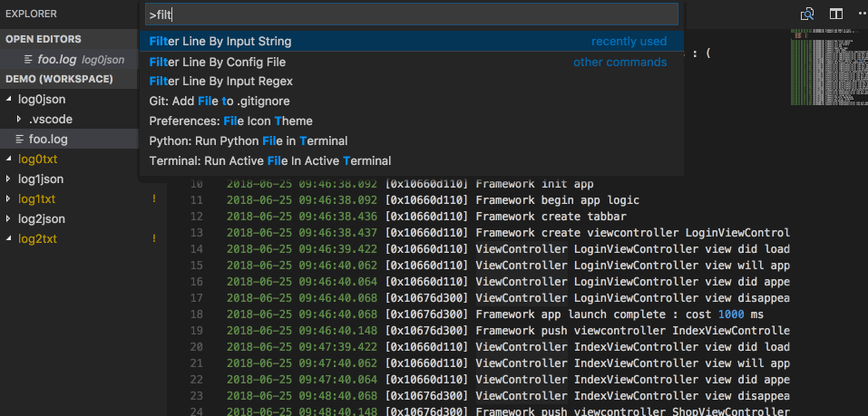Choose Filter Line By Config File
Image resolution: width=868 pixels, height=416 pixels.
click(x=411, y=62)
